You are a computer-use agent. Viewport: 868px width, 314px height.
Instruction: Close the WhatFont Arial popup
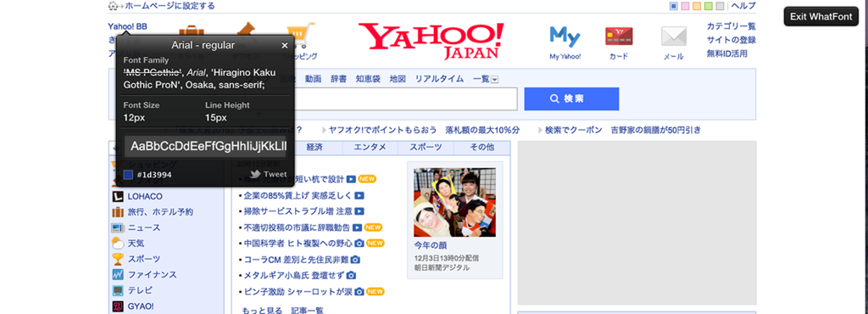tap(285, 46)
